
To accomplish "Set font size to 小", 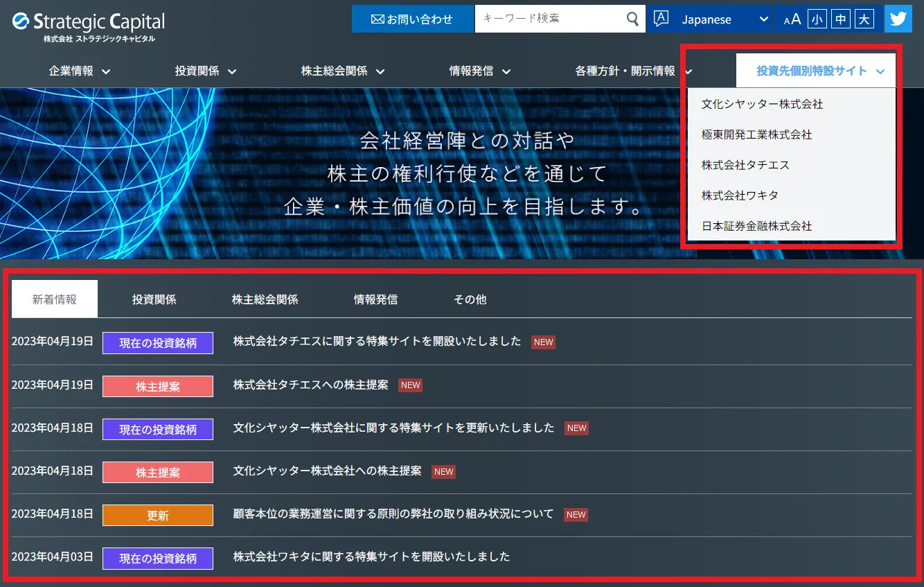I will click(x=817, y=19).
